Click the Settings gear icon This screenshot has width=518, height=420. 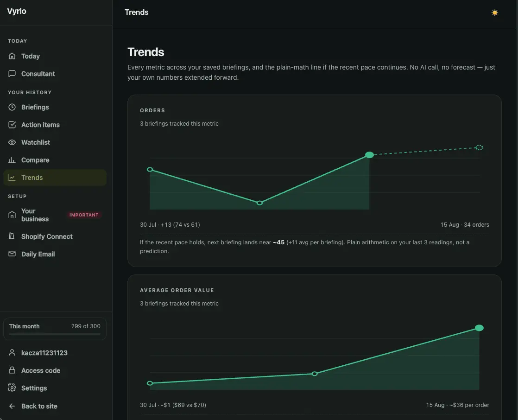[x=12, y=388]
